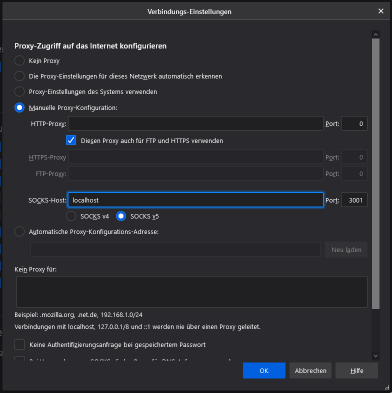Confirm settings with the OK button

click(x=264, y=371)
